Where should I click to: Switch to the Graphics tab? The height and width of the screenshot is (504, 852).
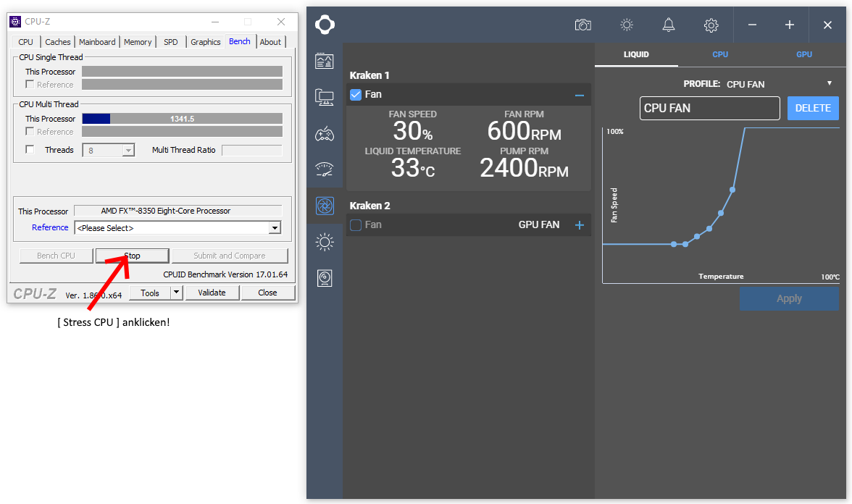click(x=206, y=42)
